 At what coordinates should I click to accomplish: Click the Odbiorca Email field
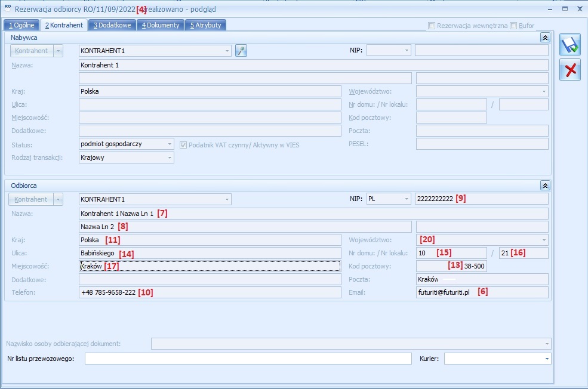(481, 292)
